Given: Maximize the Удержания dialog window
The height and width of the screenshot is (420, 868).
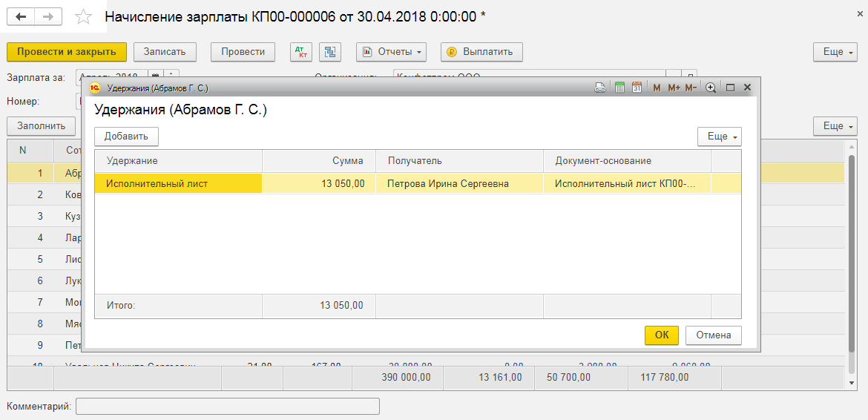Looking at the screenshot, I should coord(729,88).
